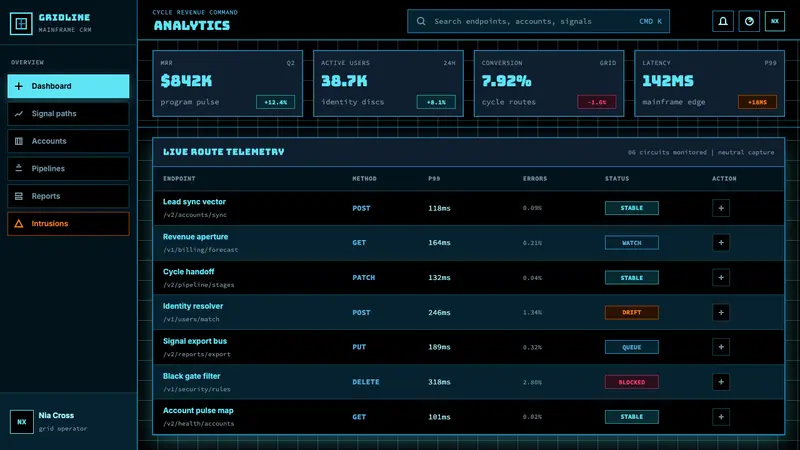Click the CMD K shortcut hint
Viewport: 800px width, 450px height.
pos(651,21)
